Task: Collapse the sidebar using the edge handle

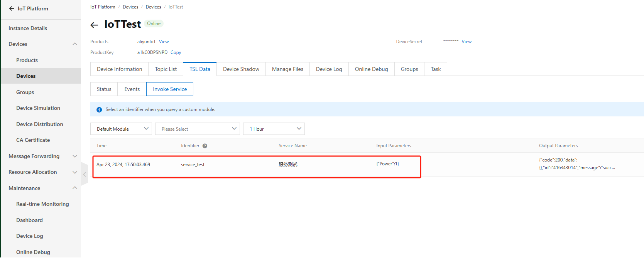Action: point(85,174)
